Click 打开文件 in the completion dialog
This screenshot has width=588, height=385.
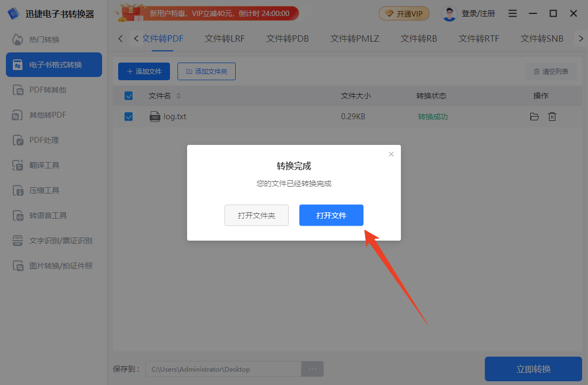coord(331,215)
